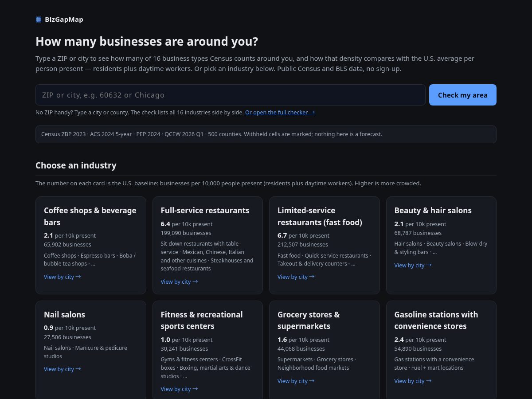Image resolution: width=532 pixels, height=399 pixels.
Task: Select the Limited-service restaurants (fast food) title
Action: pyautogui.click(x=320, y=216)
